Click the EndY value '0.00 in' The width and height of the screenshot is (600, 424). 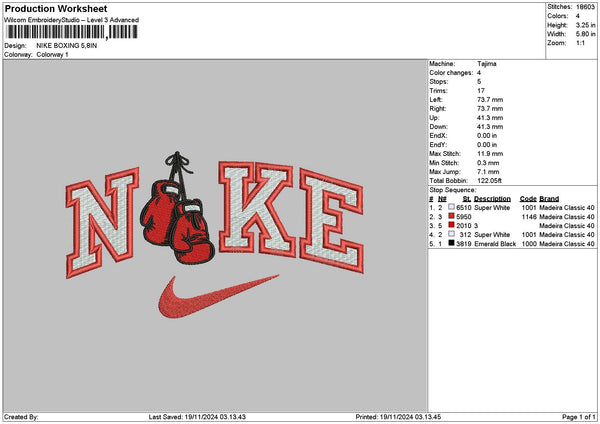tap(487, 145)
